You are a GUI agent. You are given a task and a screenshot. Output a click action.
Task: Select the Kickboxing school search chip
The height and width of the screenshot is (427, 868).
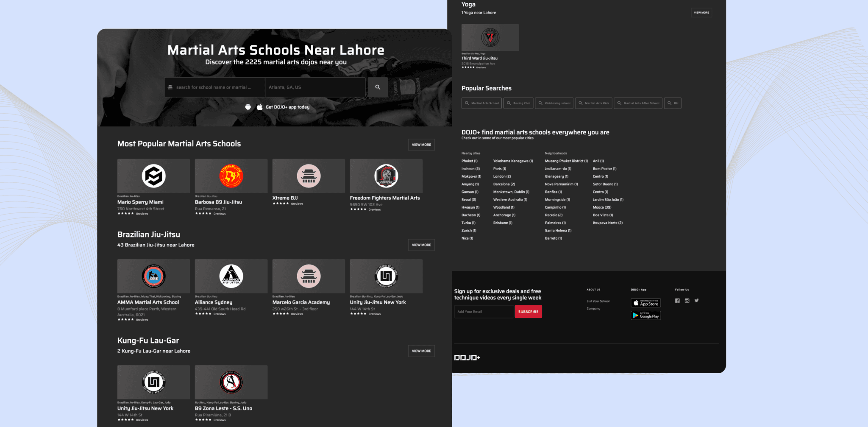[x=554, y=103]
